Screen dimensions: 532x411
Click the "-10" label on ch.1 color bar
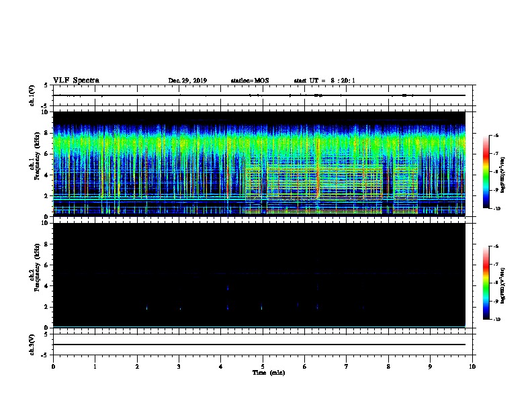pyautogui.click(x=496, y=209)
